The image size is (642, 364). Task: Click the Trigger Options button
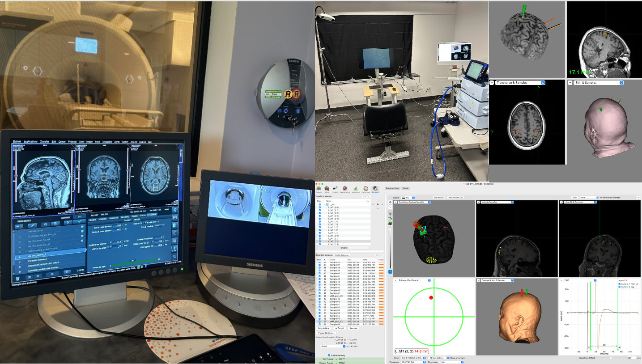coord(326,333)
